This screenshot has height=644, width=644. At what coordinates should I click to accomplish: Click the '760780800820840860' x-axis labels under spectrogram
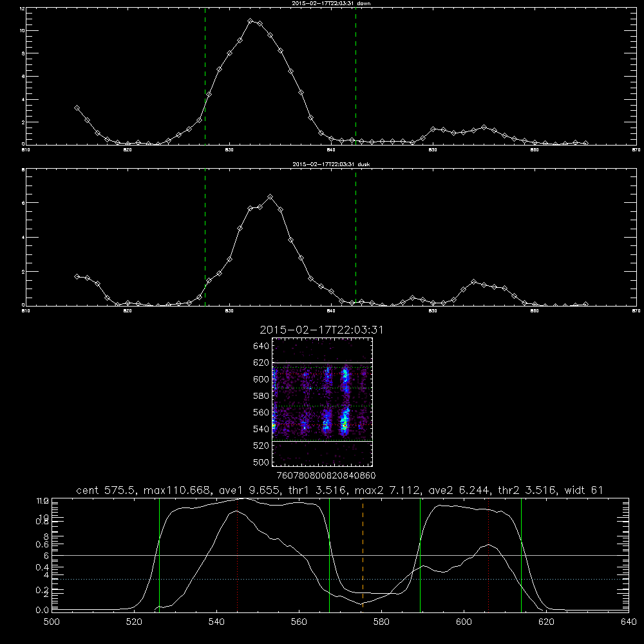[327, 475]
